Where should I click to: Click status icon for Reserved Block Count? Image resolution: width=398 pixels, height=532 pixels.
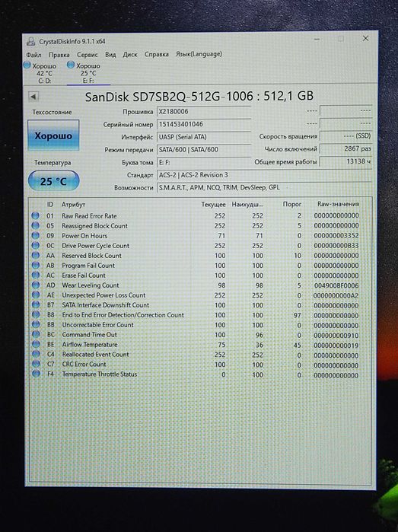click(35, 255)
